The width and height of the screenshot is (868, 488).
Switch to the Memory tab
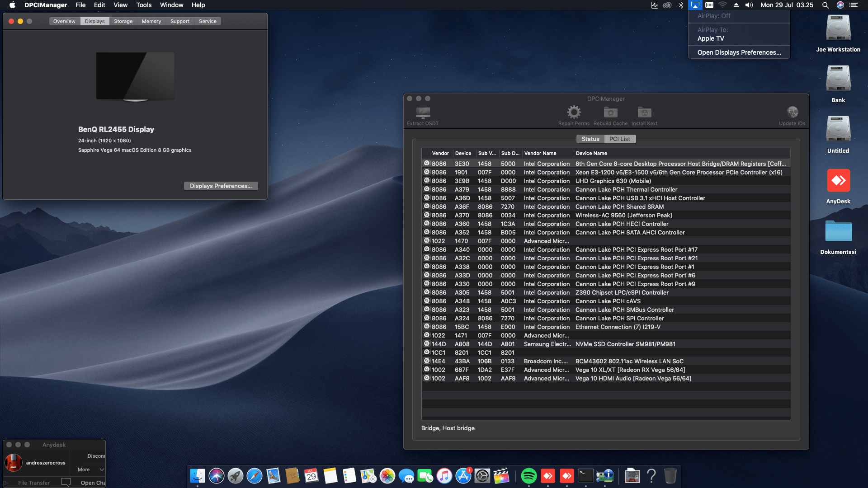click(x=151, y=21)
